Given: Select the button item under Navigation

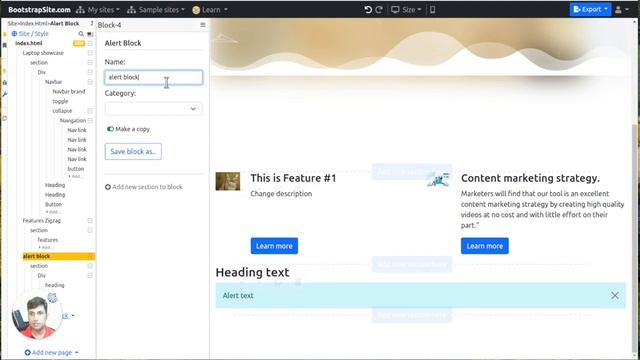Looking at the screenshot, I should (76, 169).
